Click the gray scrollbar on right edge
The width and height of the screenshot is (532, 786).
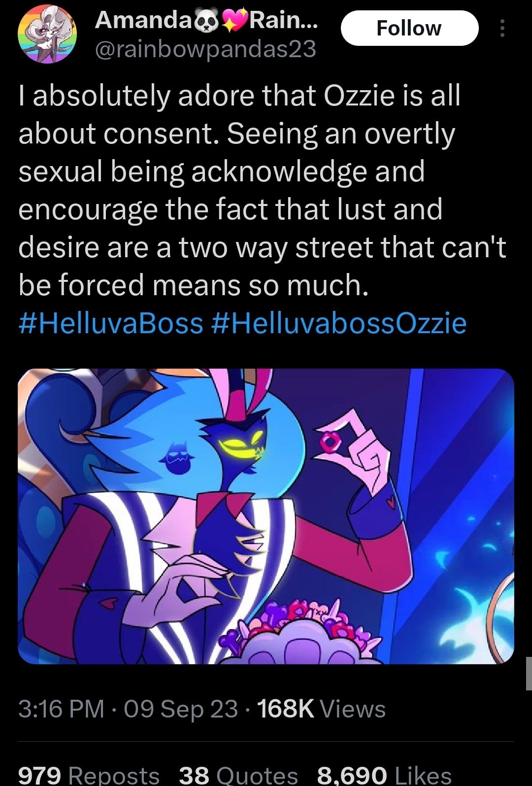[529, 673]
